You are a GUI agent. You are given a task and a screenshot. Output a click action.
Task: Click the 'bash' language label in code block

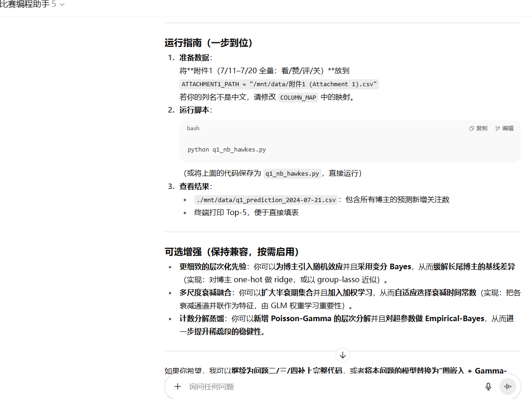[x=193, y=128]
